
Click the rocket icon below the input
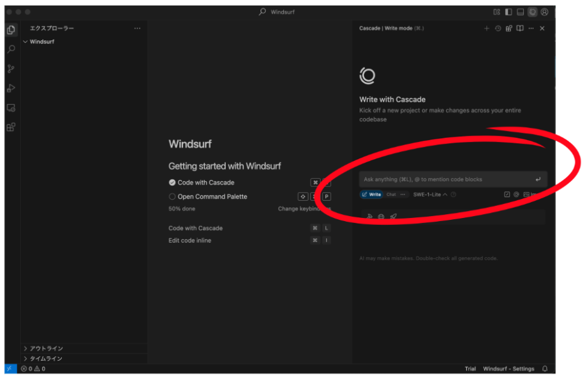pyautogui.click(x=394, y=217)
